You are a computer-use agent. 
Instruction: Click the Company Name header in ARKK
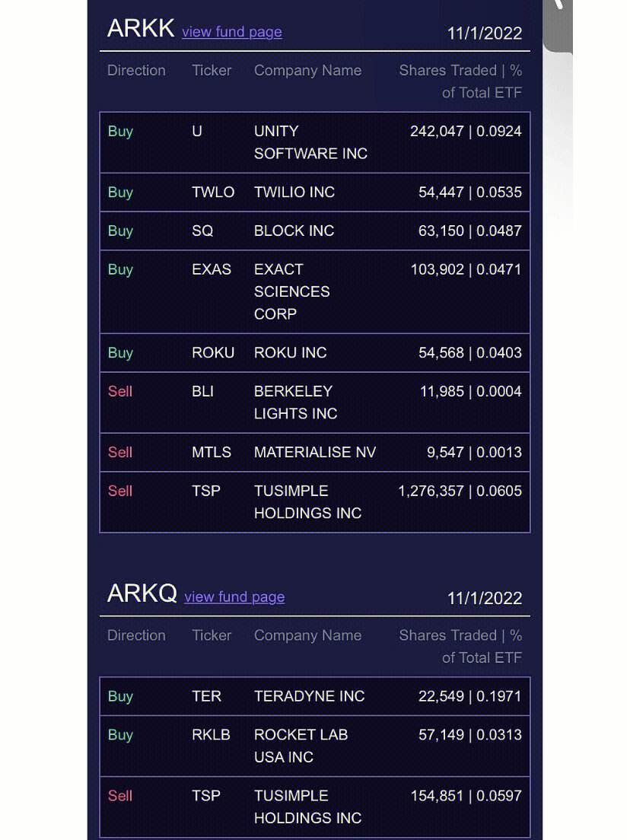coord(307,70)
